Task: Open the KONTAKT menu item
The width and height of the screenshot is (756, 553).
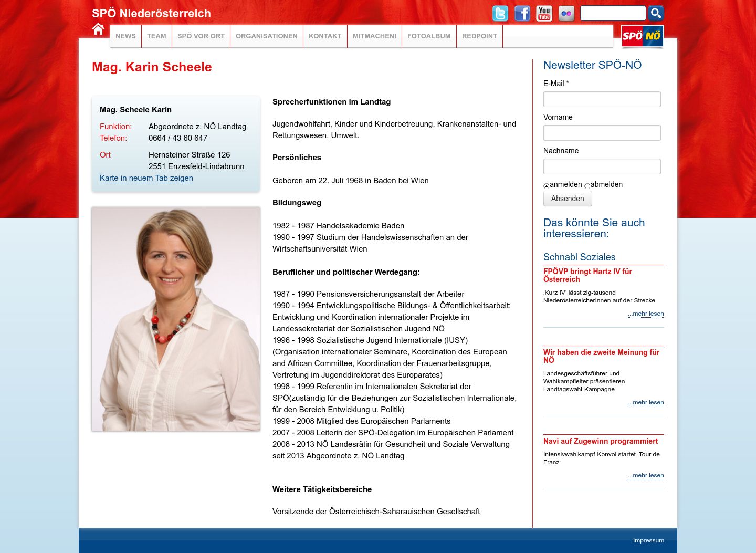Action: (325, 36)
